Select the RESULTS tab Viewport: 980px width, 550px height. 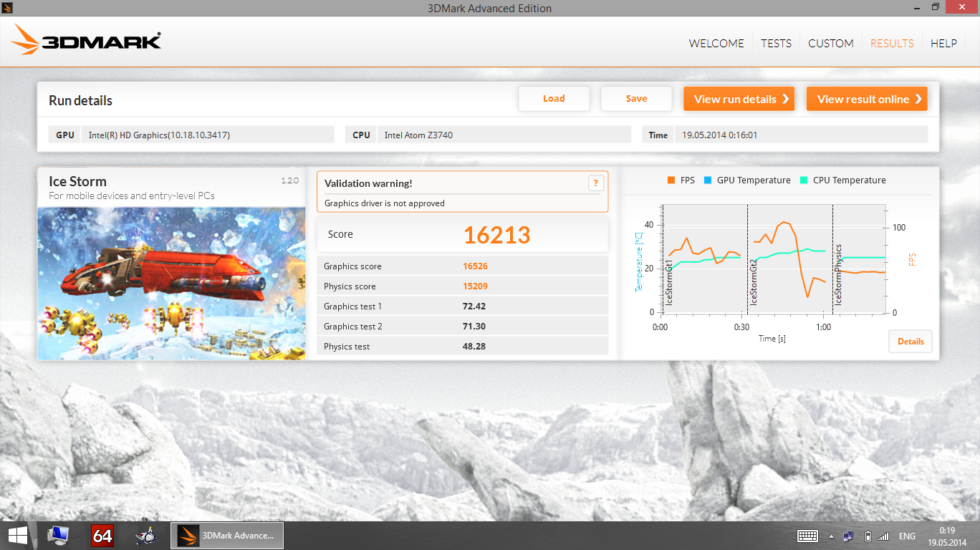[x=892, y=43]
